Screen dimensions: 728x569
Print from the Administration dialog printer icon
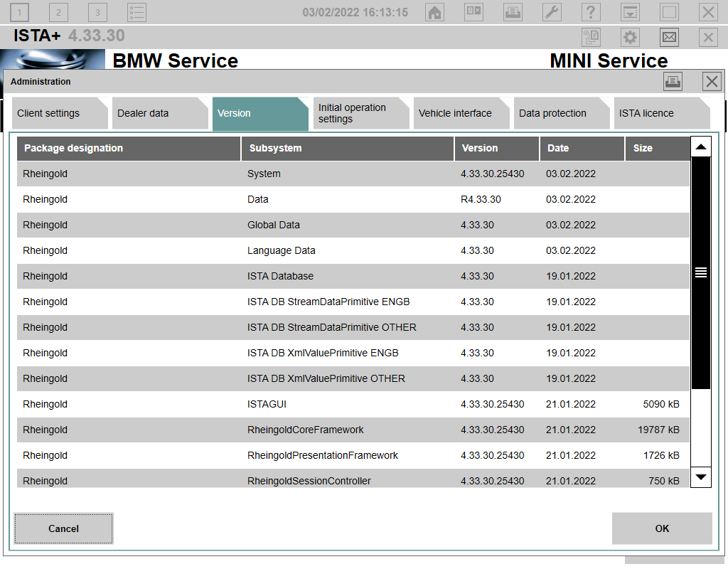673,82
